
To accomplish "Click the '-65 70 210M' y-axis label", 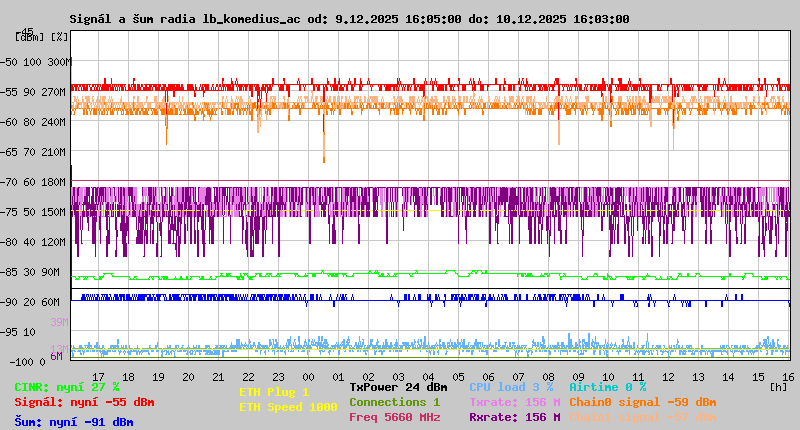I will point(33,152).
